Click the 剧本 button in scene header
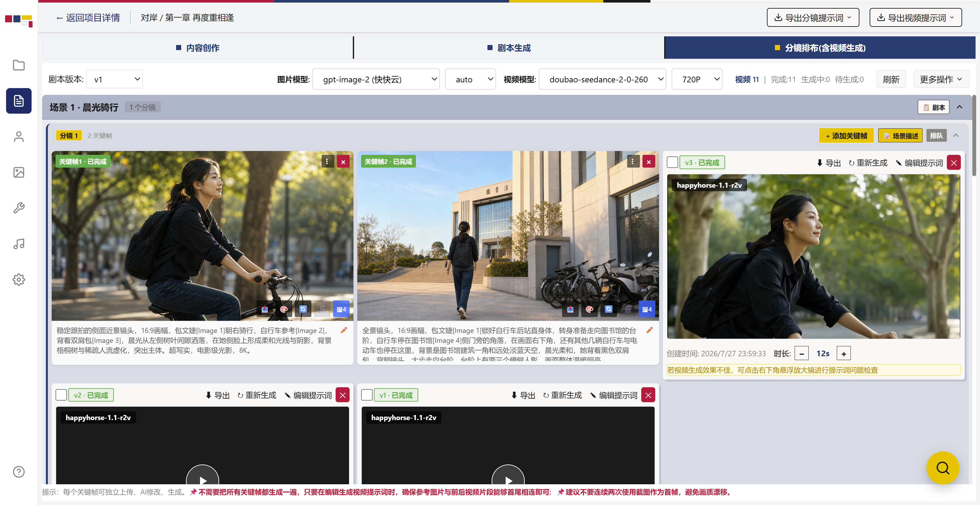This screenshot has width=980, height=505. click(x=934, y=107)
